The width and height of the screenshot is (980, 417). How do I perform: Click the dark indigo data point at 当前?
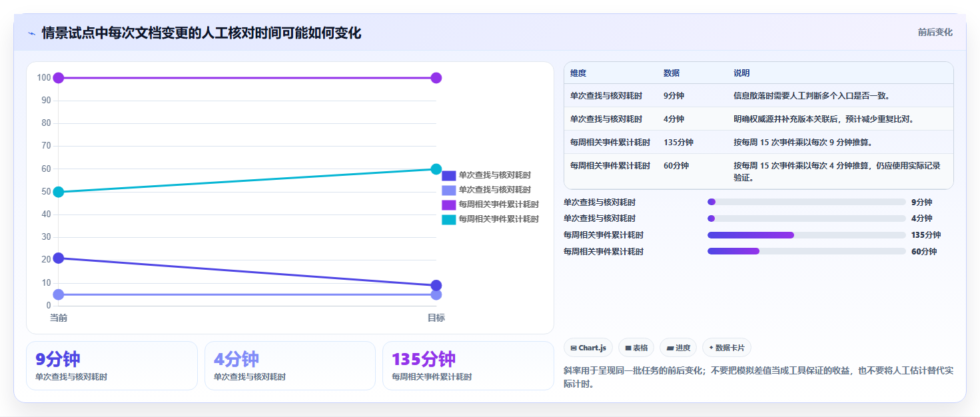pyautogui.click(x=59, y=258)
